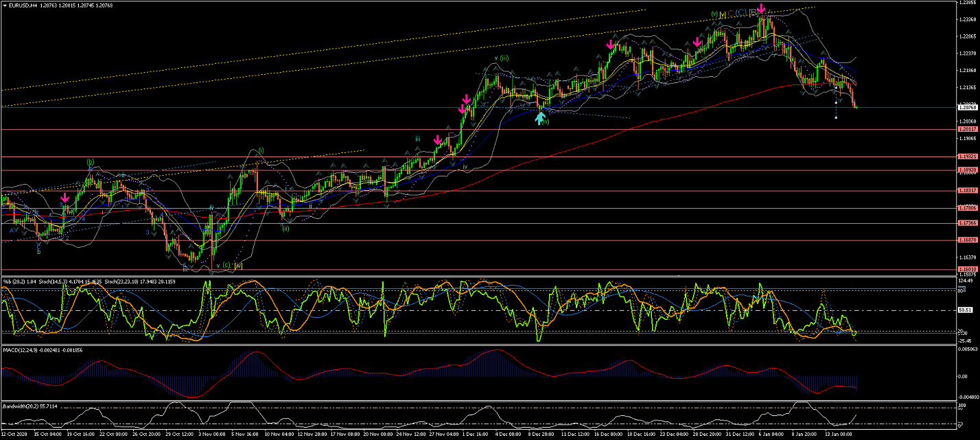The image size is (980, 440).
Task: Click the 50.51 stochastic scale value
Action: coord(966,310)
